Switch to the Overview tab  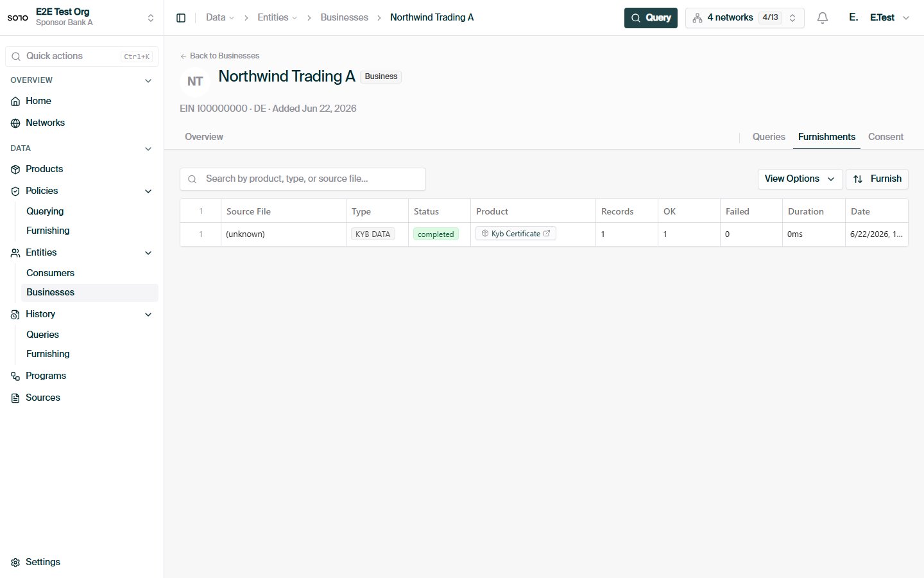coord(204,137)
